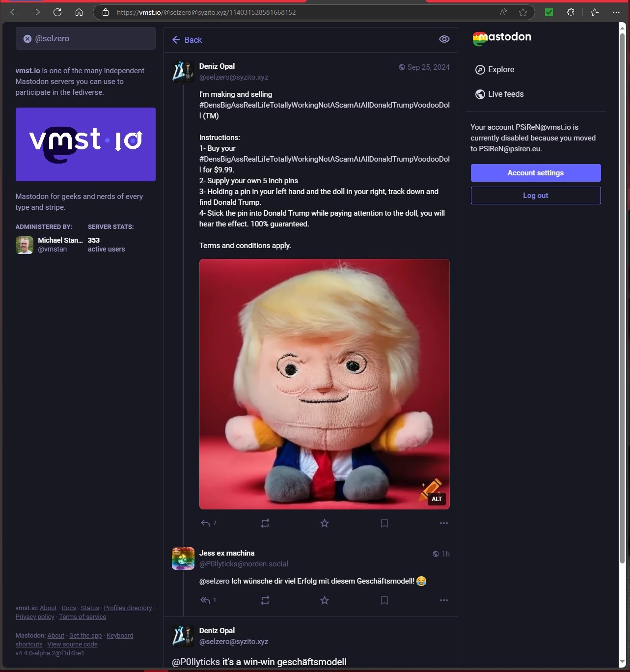This screenshot has height=672, width=630.
Task: Open more options menu on main post
Action: click(444, 523)
